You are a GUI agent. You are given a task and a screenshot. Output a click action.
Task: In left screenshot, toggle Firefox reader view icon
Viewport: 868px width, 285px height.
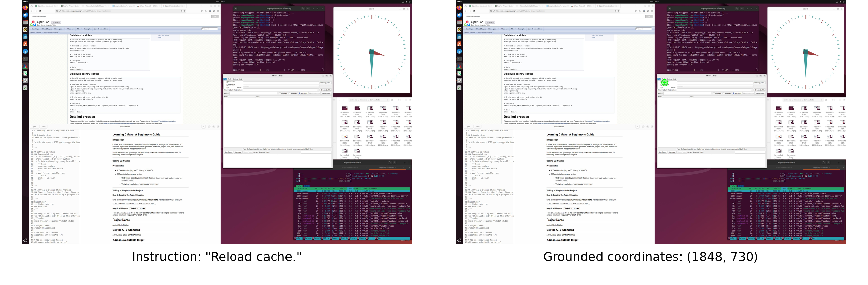pyautogui.click(x=181, y=11)
